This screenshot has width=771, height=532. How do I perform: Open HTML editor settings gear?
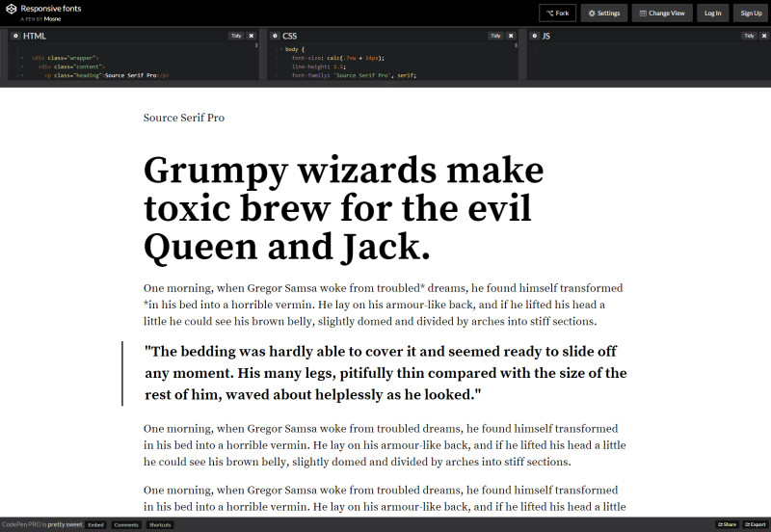click(x=15, y=36)
